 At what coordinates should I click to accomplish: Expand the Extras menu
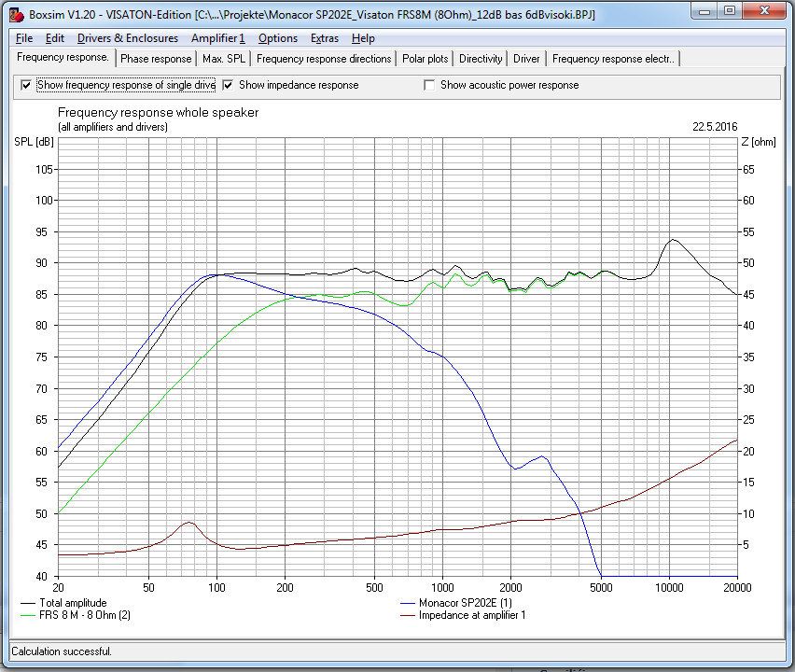[325, 38]
